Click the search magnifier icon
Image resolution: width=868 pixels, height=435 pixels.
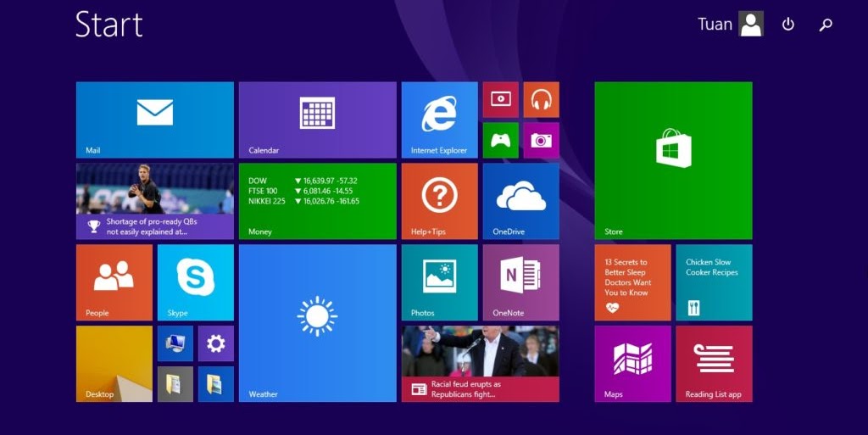click(x=826, y=25)
